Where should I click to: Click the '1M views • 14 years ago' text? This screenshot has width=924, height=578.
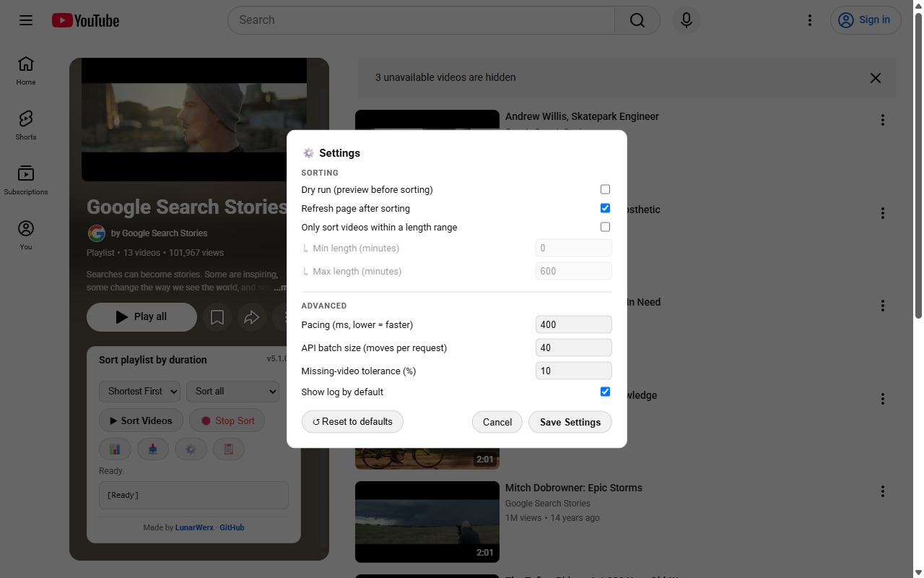[552, 518]
